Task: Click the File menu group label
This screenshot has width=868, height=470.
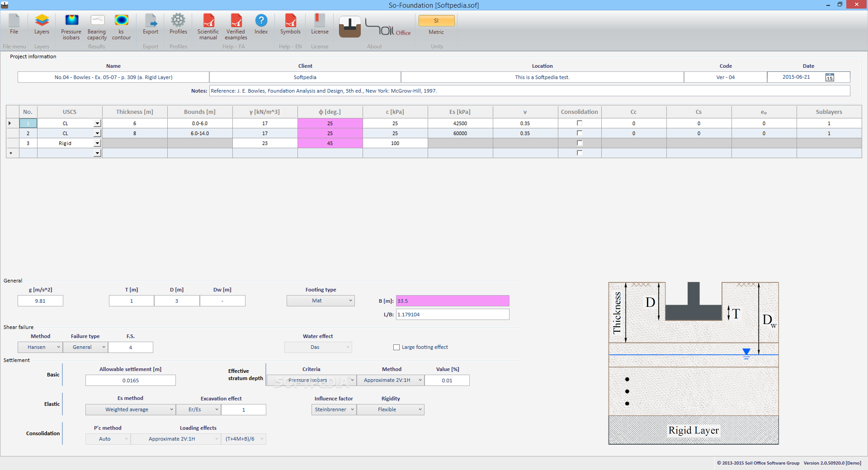Action: click(x=14, y=47)
